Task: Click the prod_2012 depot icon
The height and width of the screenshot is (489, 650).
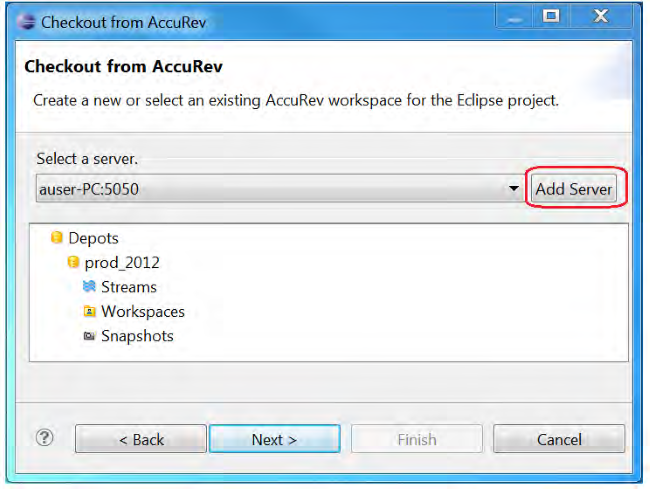Action: pos(73,263)
